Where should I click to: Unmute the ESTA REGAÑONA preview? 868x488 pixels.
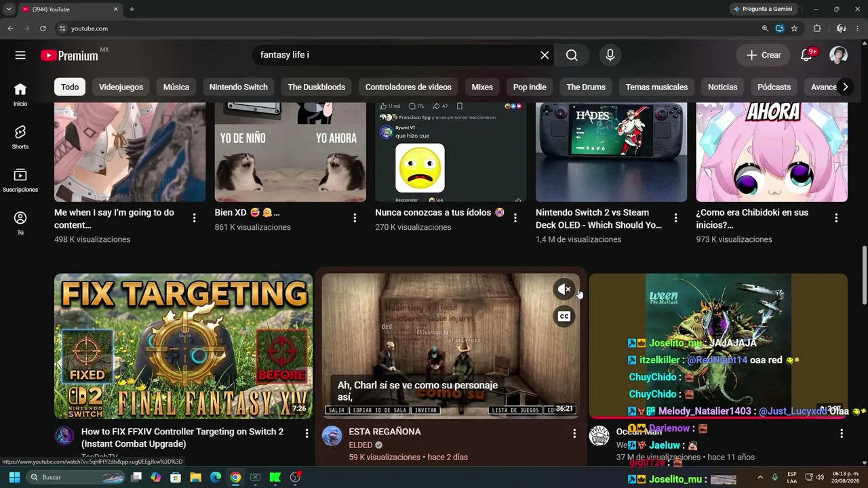(x=564, y=289)
